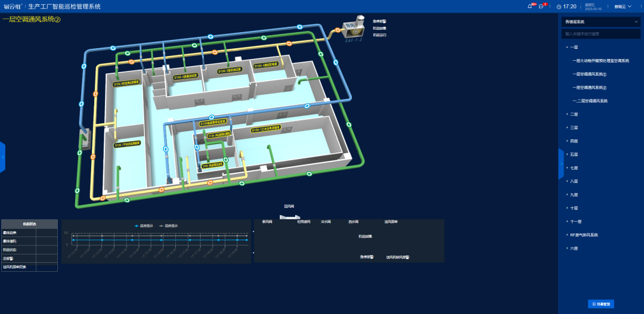Click the left edge panel expand handle
This screenshot has width=644, height=314.
pos(2,157)
